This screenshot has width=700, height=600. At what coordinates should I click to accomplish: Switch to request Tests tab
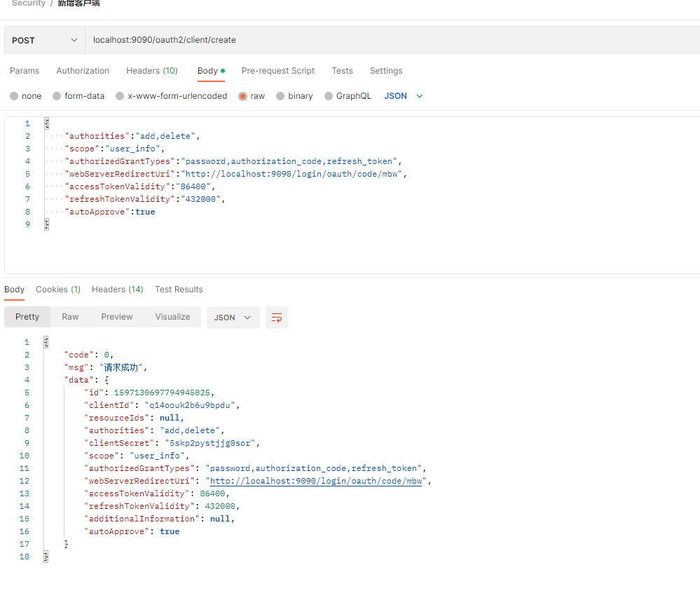point(342,71)
